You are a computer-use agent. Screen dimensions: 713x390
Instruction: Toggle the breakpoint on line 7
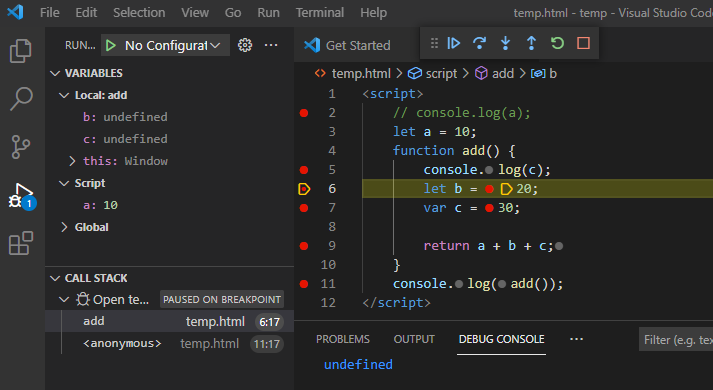[x=304, y=208]
